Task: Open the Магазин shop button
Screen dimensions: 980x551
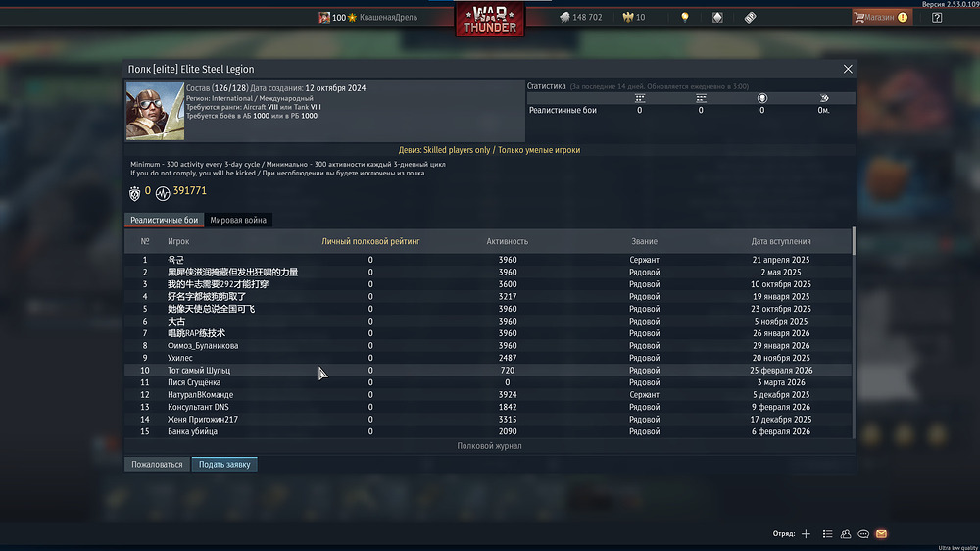Action: pos(882,17)
